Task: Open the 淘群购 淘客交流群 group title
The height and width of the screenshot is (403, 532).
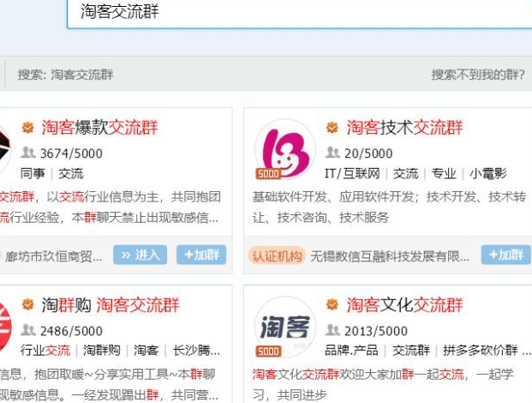Action: point(111,305)
